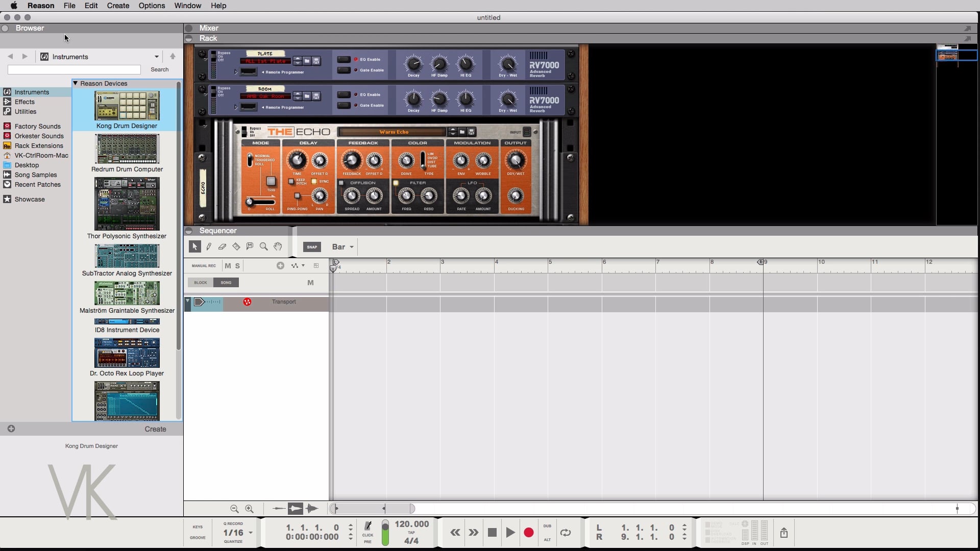
Task: Select the Razor tool in sequencer
Action: pos(236,247)
